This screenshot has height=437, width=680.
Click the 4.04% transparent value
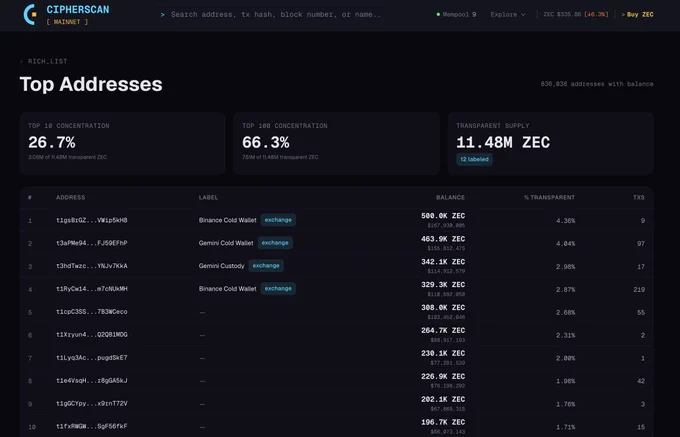tap(566, 244)
